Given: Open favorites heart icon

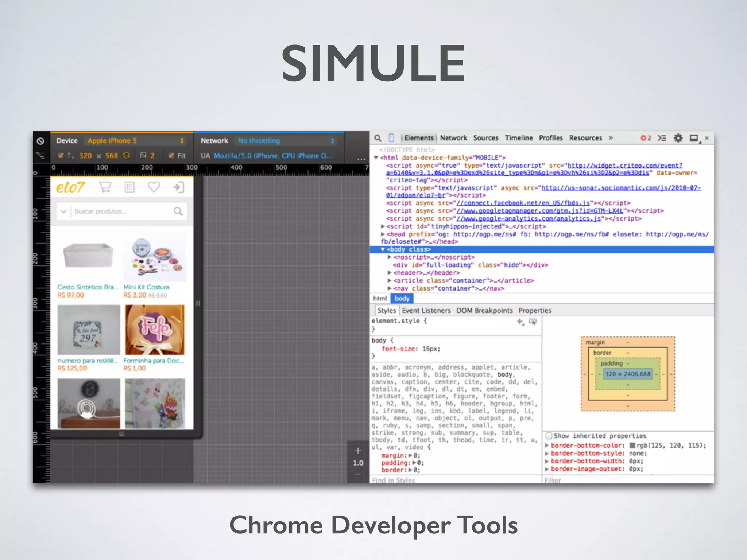Looking at the screenshot, I should tap(154, 187).
